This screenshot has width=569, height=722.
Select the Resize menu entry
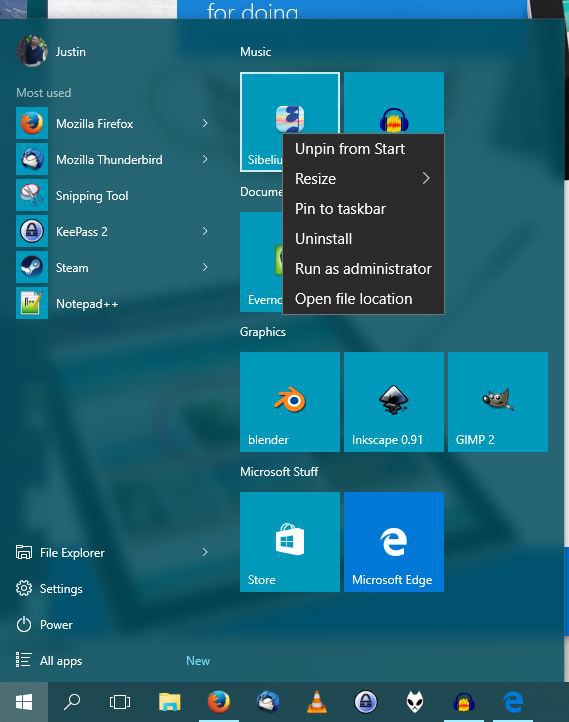(x=363, y=179)
